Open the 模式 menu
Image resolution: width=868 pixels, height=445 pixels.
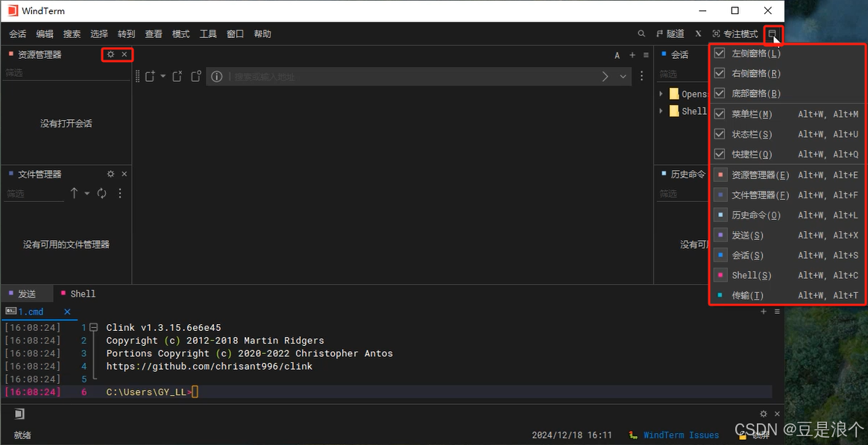point(181,34)
